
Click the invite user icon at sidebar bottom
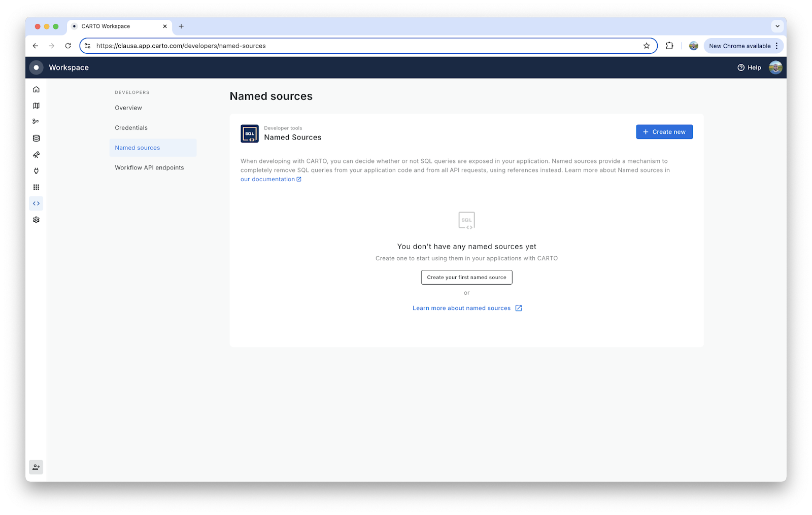[x=36, y=467]
